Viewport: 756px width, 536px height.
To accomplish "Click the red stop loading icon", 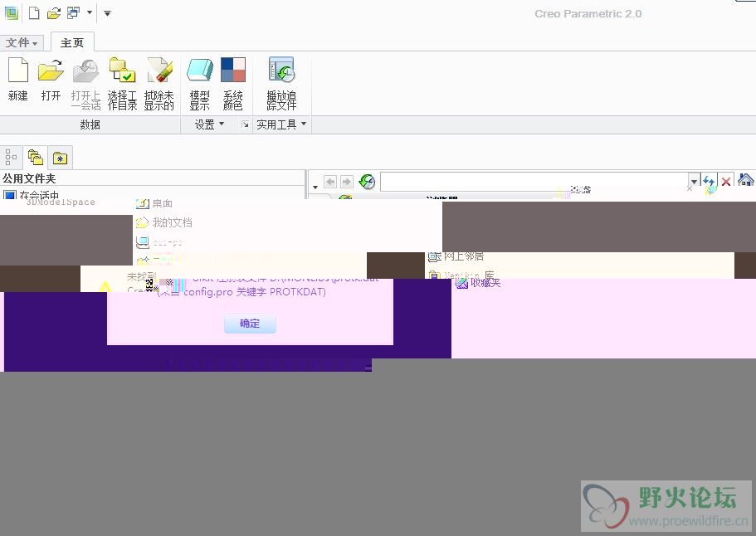I will 725,182.
